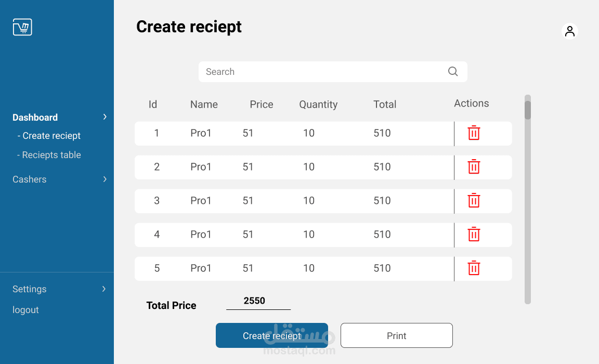Viewport: 599px width, 364px height.
Task: Expand the Cashers menu chevron
Action: pos(105,179)
